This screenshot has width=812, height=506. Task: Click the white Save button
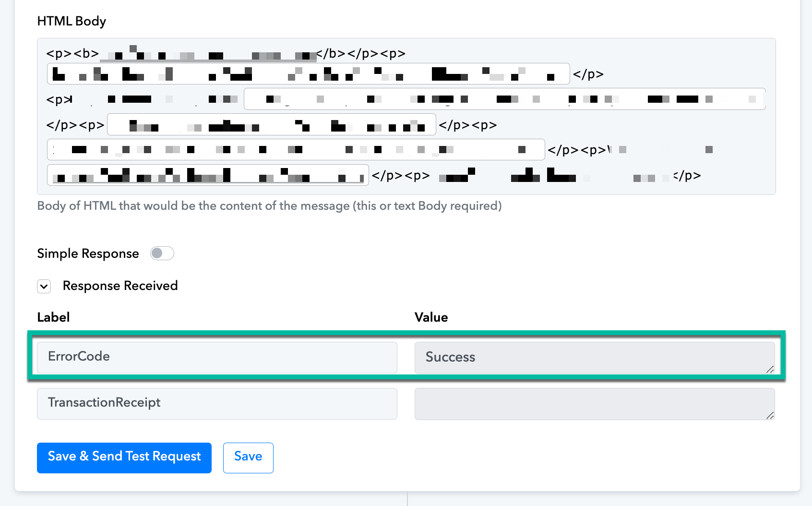click(x=248, y=458)
